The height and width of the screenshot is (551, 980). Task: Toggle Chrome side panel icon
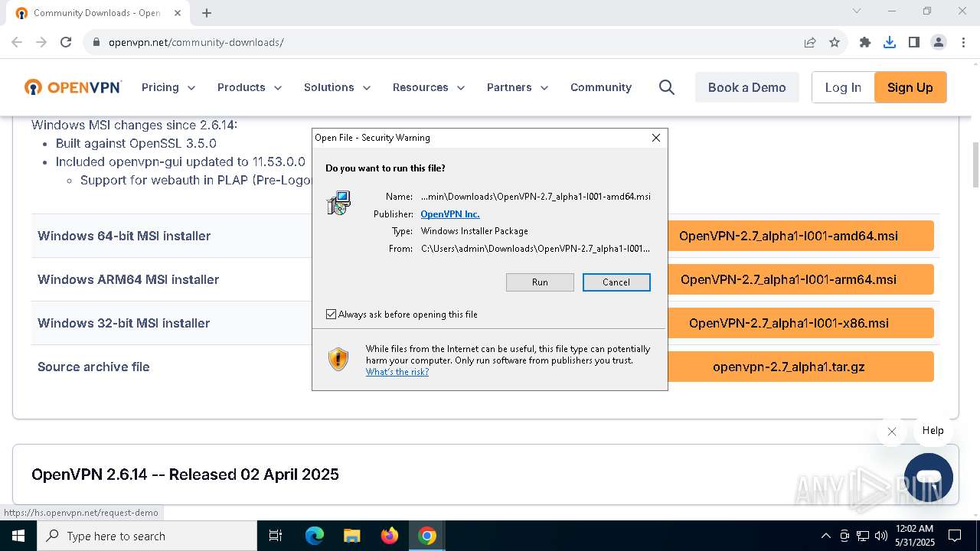(x=914, y=43)
